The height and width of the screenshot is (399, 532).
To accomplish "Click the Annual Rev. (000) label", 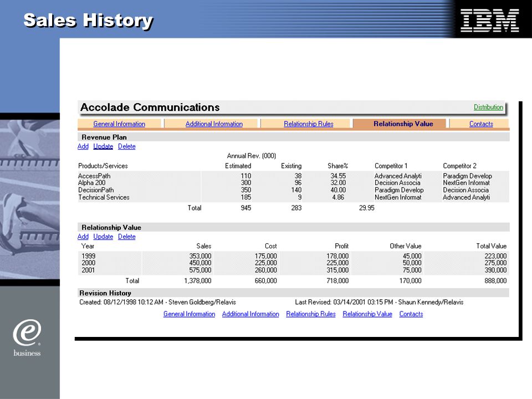I will click(x=252, y=156).
